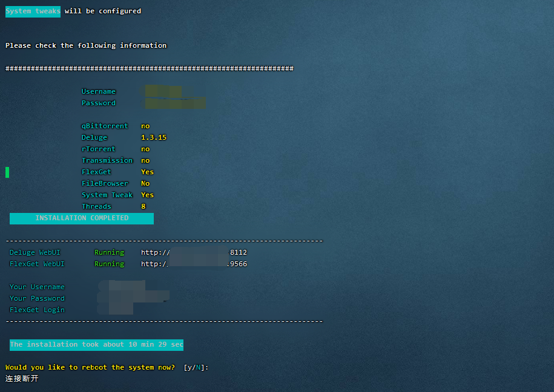Click the Threads label

[x=96, y=206]
